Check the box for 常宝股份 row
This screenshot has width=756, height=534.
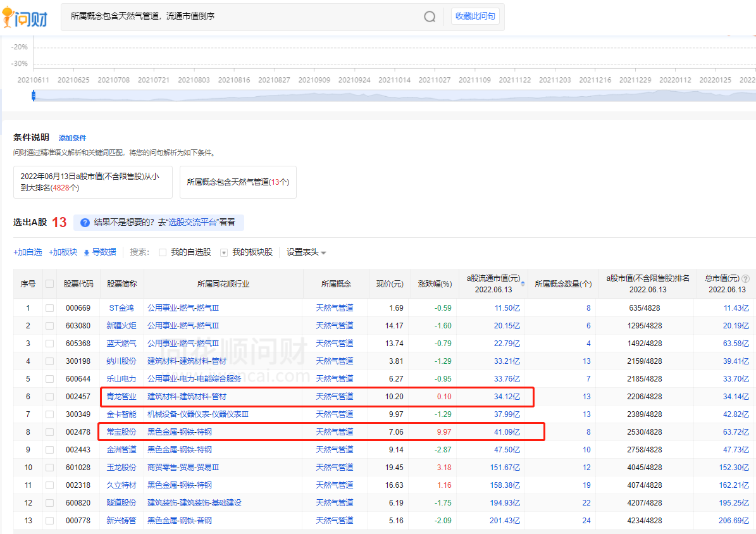click(49, 432)
